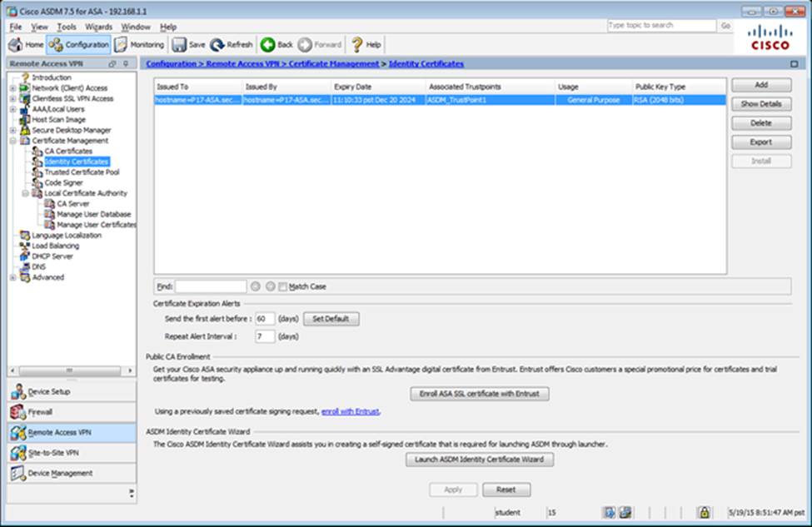Open the Tools menu
This screenshot has width=812, height=527.
66,27
